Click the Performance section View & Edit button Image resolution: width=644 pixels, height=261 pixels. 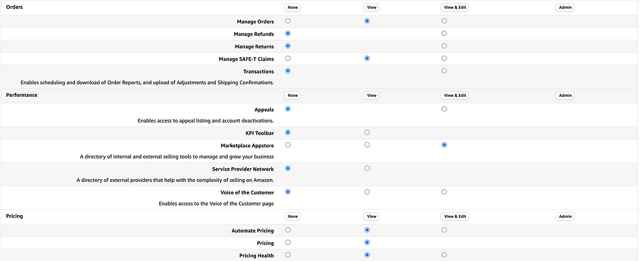[455, 95]
